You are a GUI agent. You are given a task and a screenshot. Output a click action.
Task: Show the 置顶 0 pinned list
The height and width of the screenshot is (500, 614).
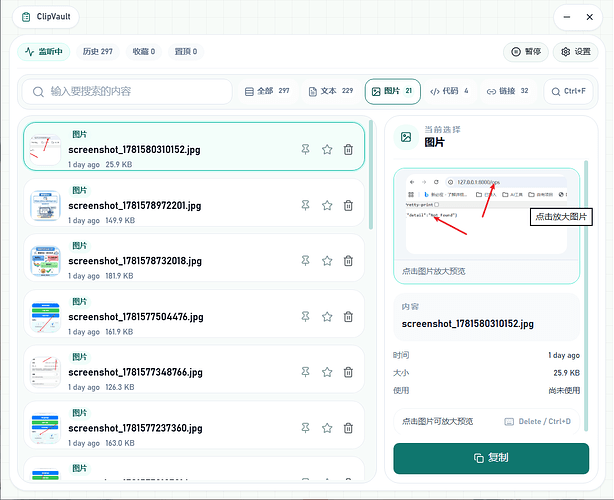coord(186,51)
